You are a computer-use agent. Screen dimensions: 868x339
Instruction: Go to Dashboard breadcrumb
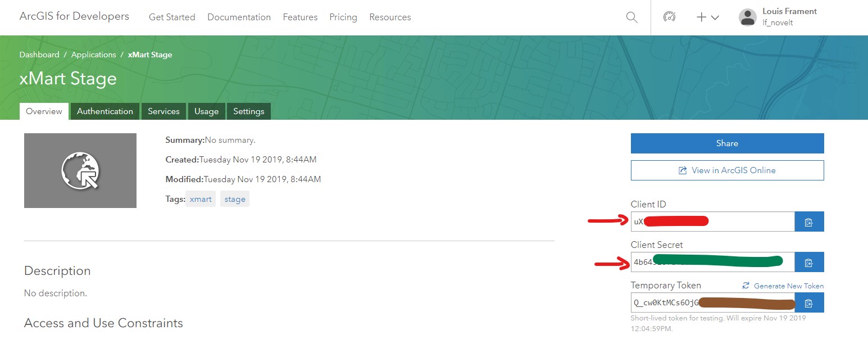[x=39, y=55]
